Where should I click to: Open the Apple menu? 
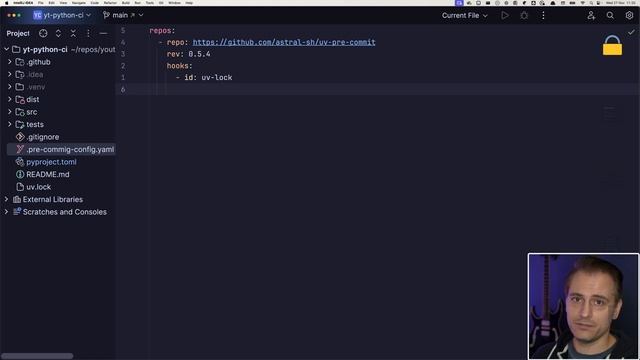coord(6,2)
